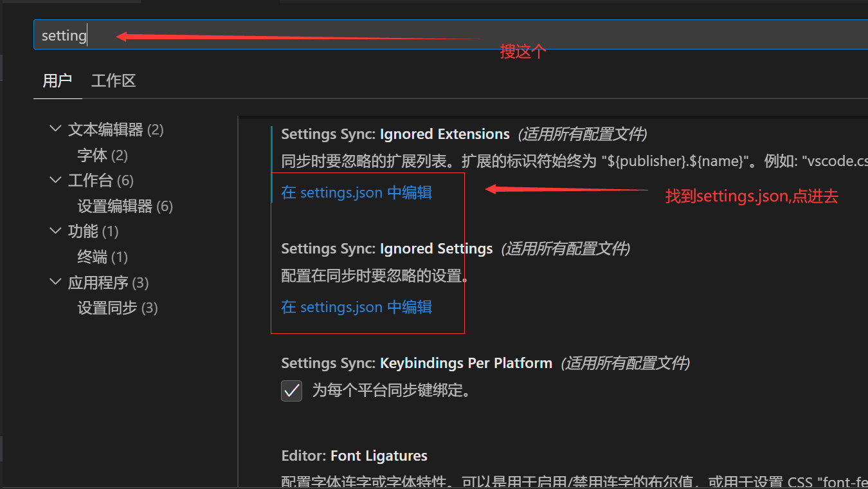Uncheck 为每个平台同步键绑定 checkbox
Viewport: 868px width, 489px height.
pos(292,391)
